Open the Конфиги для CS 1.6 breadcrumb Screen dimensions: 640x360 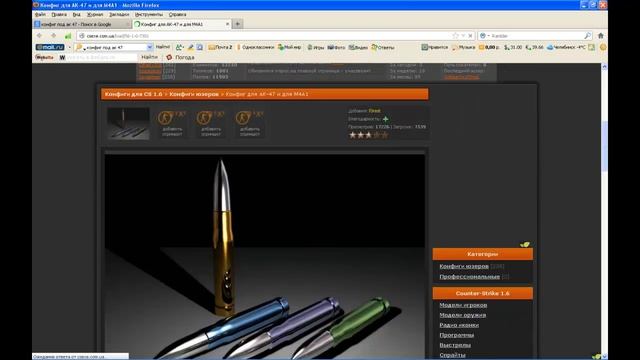coord(133,94)
